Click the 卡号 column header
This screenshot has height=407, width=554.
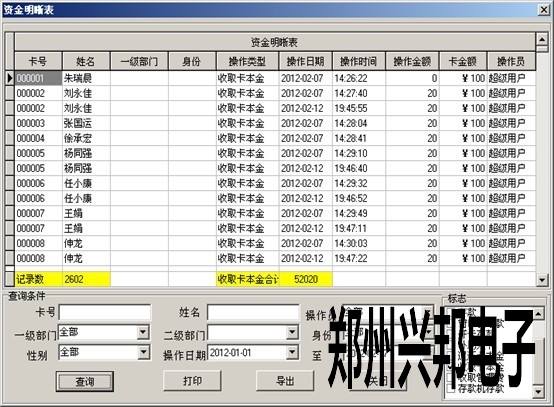38,61
